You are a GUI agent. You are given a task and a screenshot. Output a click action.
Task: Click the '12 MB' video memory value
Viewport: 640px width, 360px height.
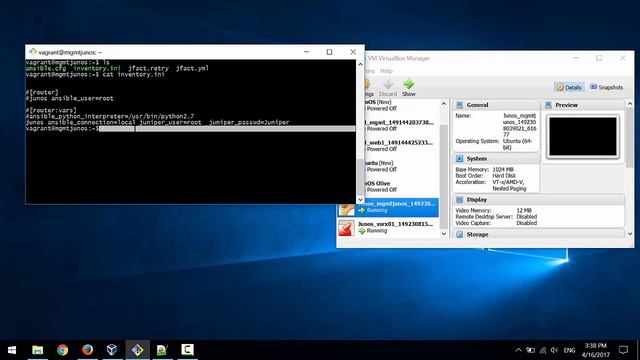[524, 211]
